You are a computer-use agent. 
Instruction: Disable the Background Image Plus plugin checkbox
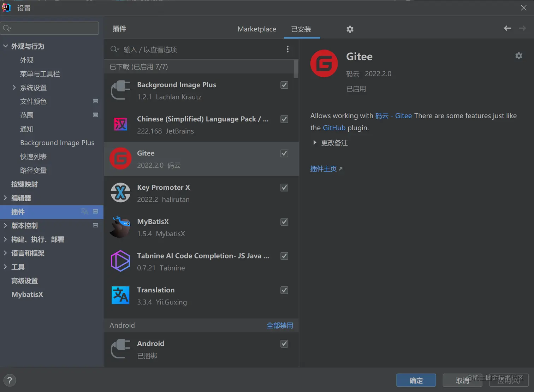pyautogui.click(x=284, y=85)
